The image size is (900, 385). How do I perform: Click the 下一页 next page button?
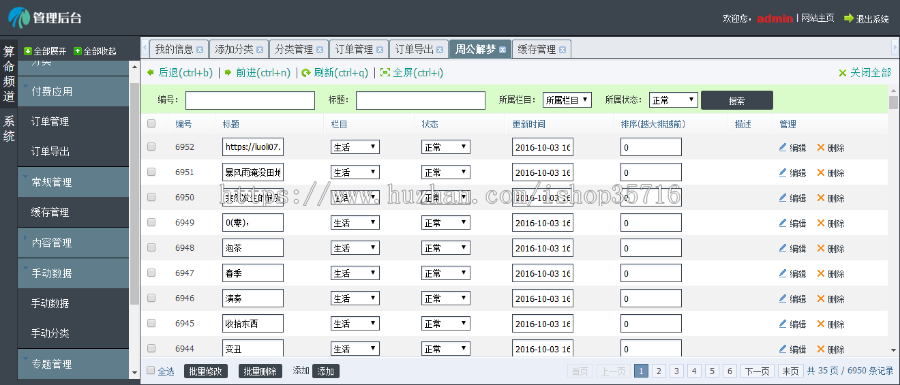757,371
